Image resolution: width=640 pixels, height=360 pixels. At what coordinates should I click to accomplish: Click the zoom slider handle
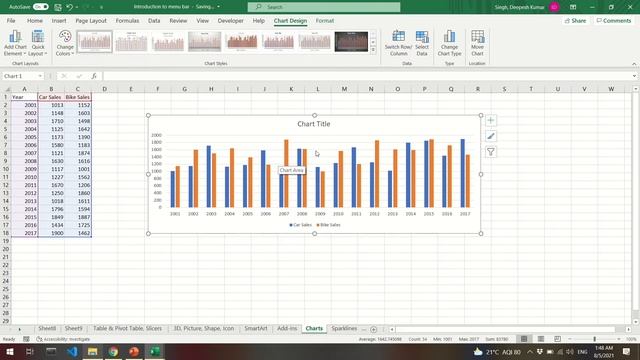[595, 339]
